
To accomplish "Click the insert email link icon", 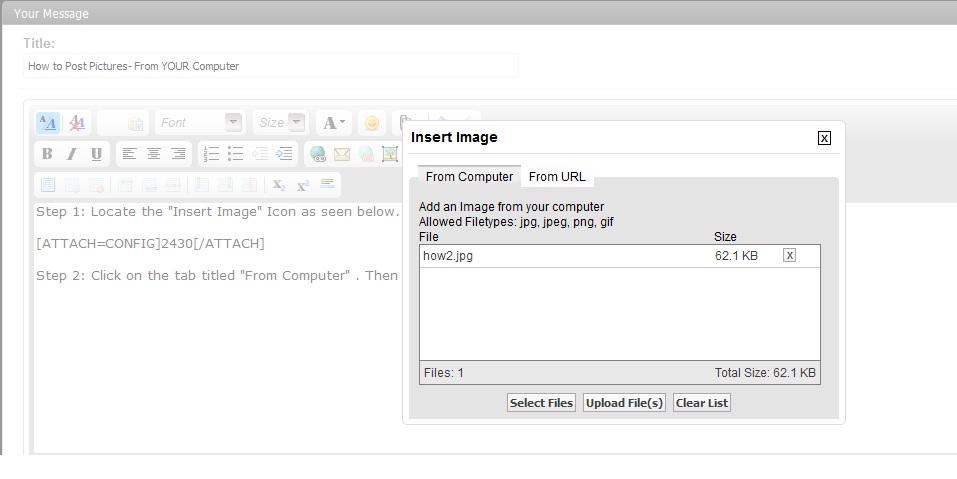I will tap(342, 154).
